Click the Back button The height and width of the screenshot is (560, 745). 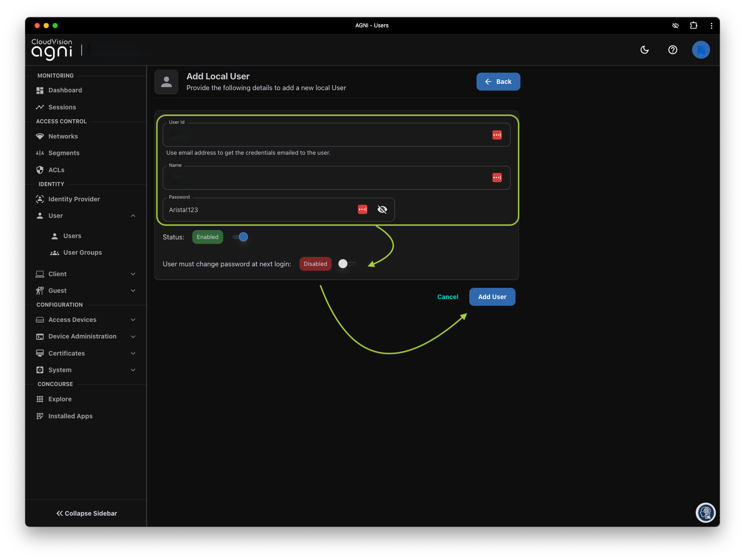(x=498, y=82)
